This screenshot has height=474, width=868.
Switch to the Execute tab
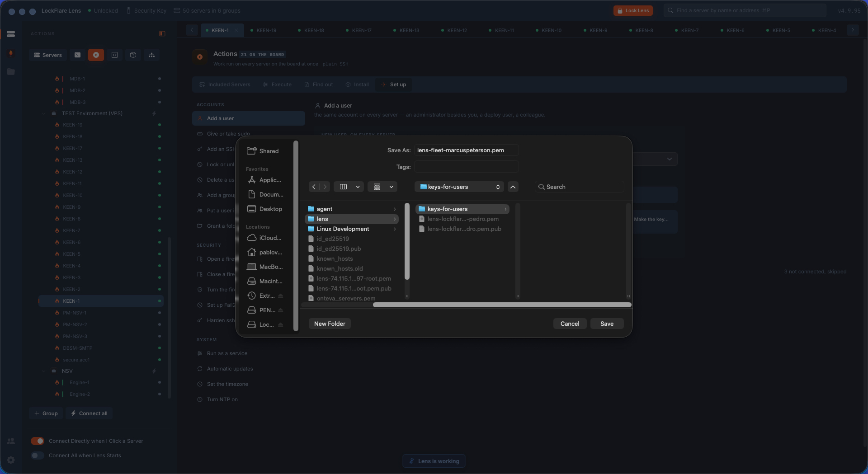pyautogui.click(x=277, y=84)
